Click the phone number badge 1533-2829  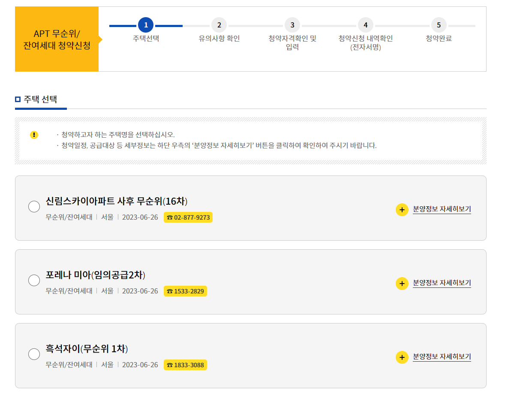tap(185, 291)
